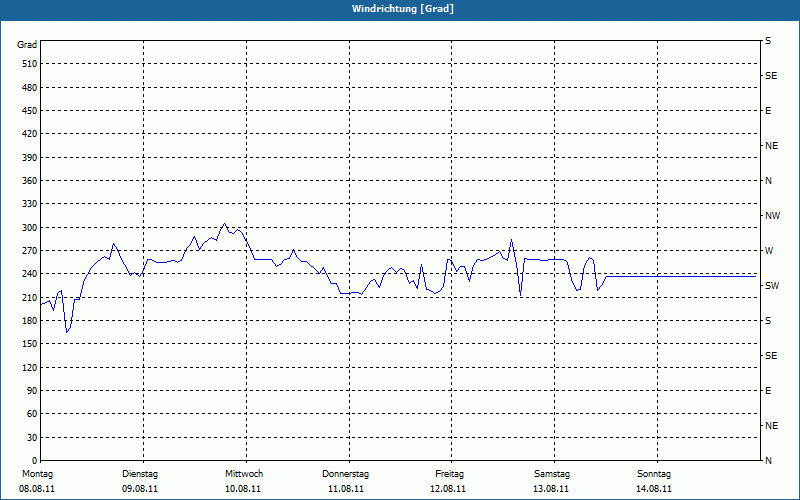Click the 510 y-axis value

(x=30, y=64)
